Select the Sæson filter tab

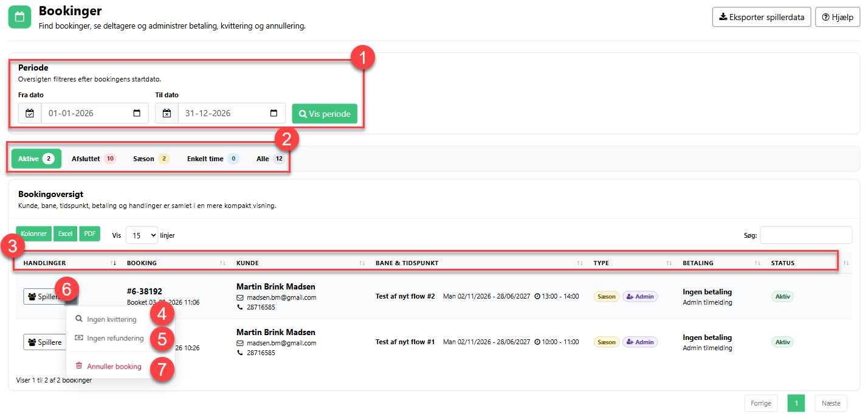(151, 159)
